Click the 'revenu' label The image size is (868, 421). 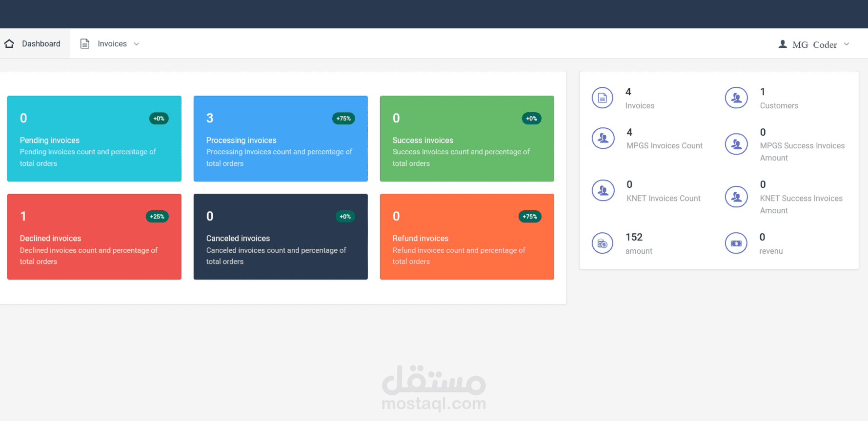[x=771, y=251]
